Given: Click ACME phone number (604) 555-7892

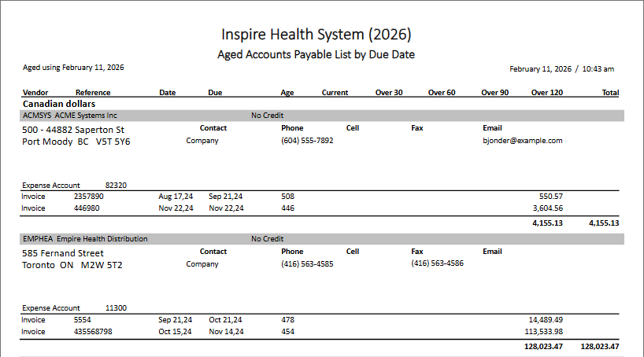Looking at the screenshot, I should (x=307, y=141).
